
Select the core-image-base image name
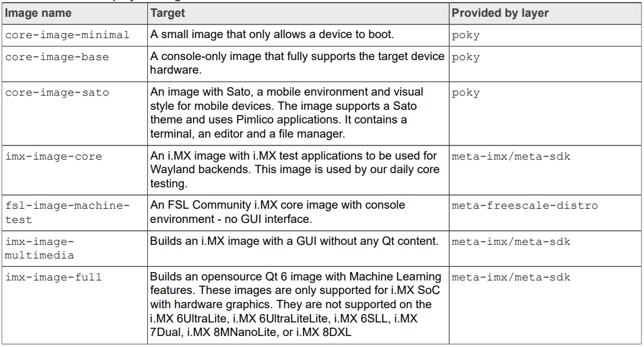pos(57,57)
